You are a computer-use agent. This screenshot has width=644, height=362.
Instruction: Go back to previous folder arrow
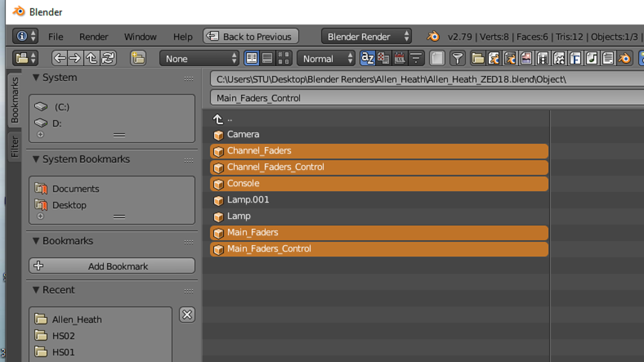(x=60, y=58)
